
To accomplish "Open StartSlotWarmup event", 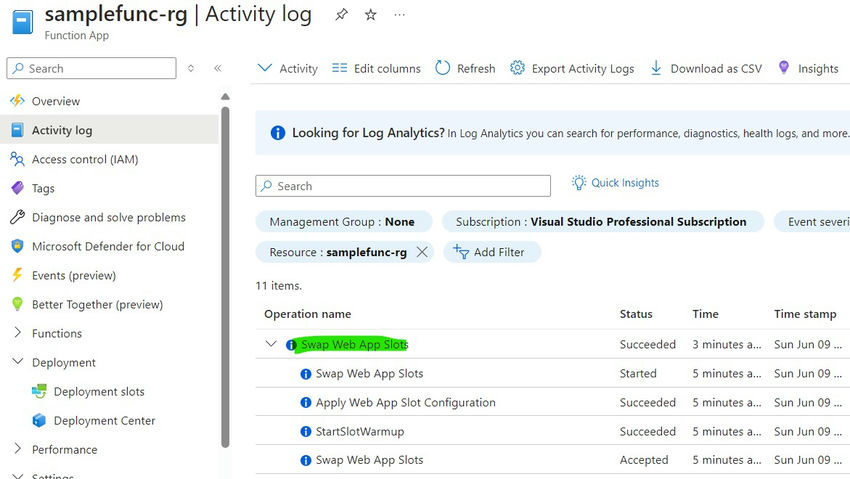I will pyautogui.click(x=360, y=431).
